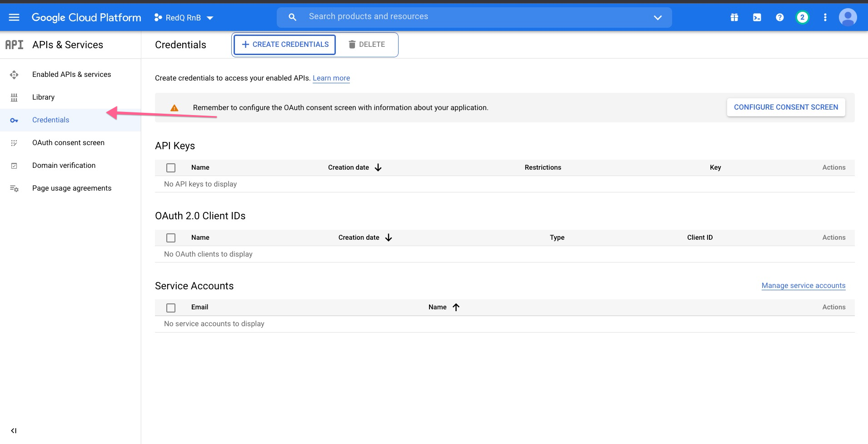The width and height of the screenshot is (868, 444).
Task: Click the Domain verification checkbox icon
Action: pos(14,166)
